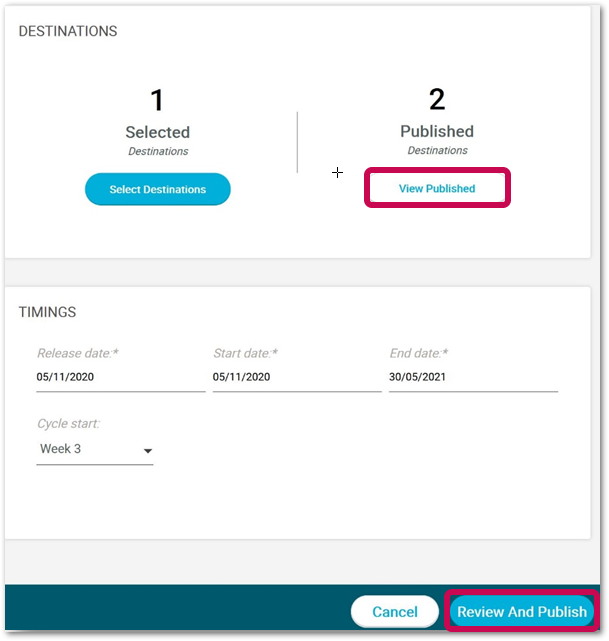Click the published destinations count 2
This screenshot has height=641, width=609.
[x=437, y=99]
